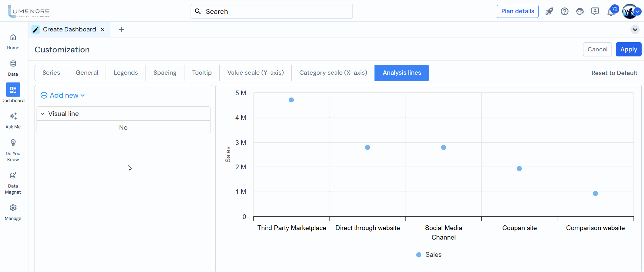The width and height of the screenshot is (644, 272).
Task: Close the Create Dashboard tab
Action: tap(103, 30)
